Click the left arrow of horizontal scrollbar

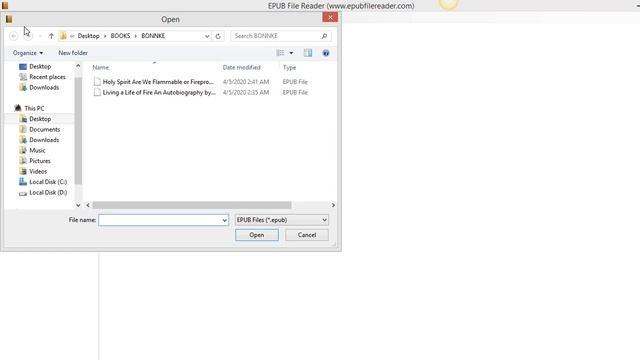point(88,205)
